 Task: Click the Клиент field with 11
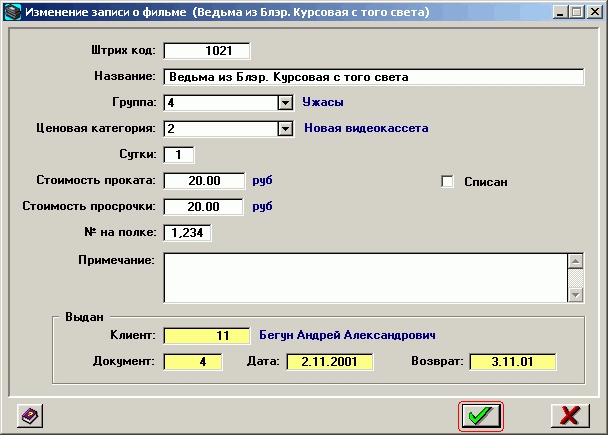click(x=207, y=336)
